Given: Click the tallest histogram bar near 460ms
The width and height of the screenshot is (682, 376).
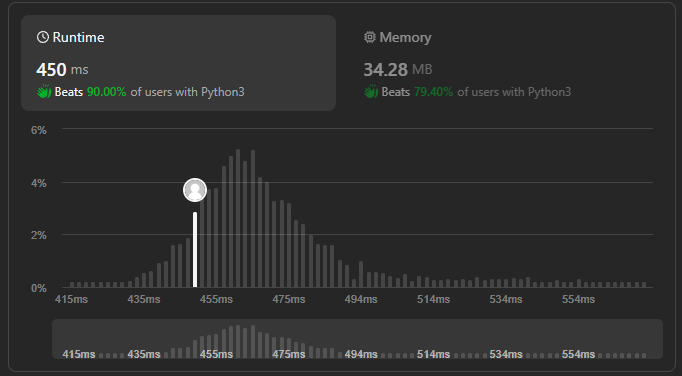Looking at the screenshot, I should (x=238, y=218).
